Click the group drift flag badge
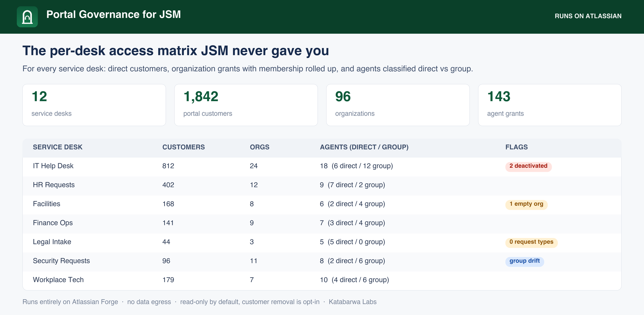This screenshot has width=644, height=315. pos(525,261)
